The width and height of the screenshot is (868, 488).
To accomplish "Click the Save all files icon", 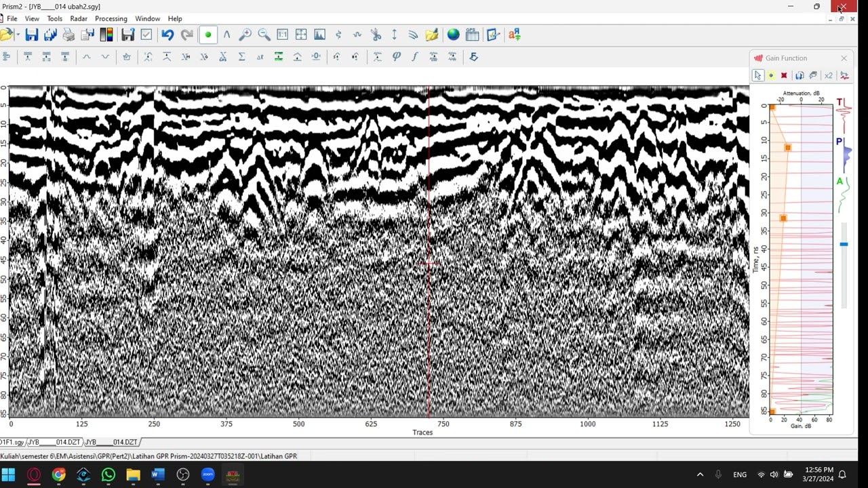I will click(50, 35).
